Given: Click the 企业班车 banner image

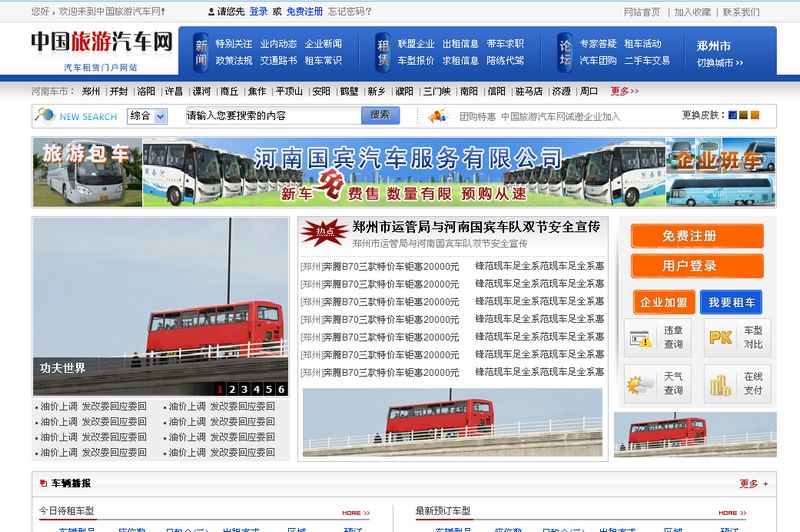Looking at the screenshot, I should click(720, 172).
